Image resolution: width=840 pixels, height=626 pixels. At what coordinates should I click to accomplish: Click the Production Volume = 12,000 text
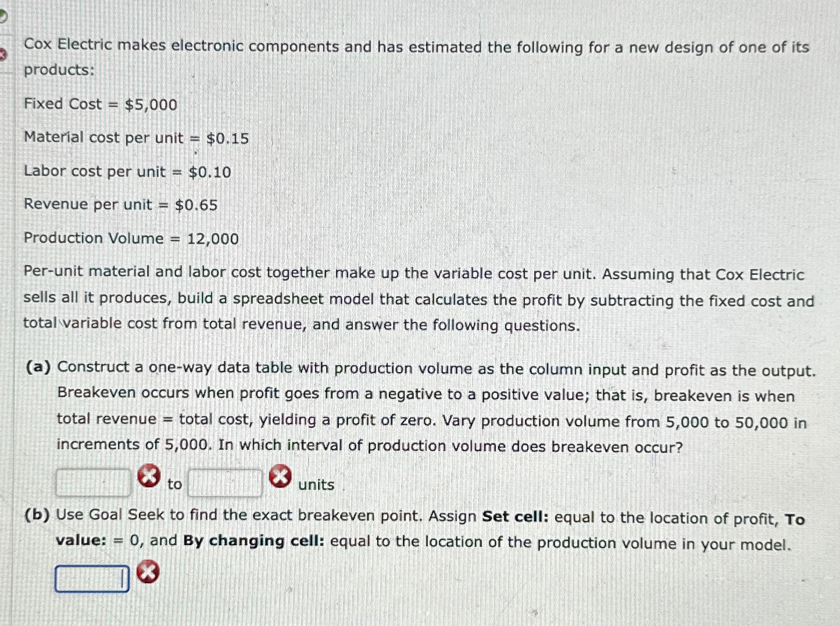pyautogui.click(x=130, y=238)
